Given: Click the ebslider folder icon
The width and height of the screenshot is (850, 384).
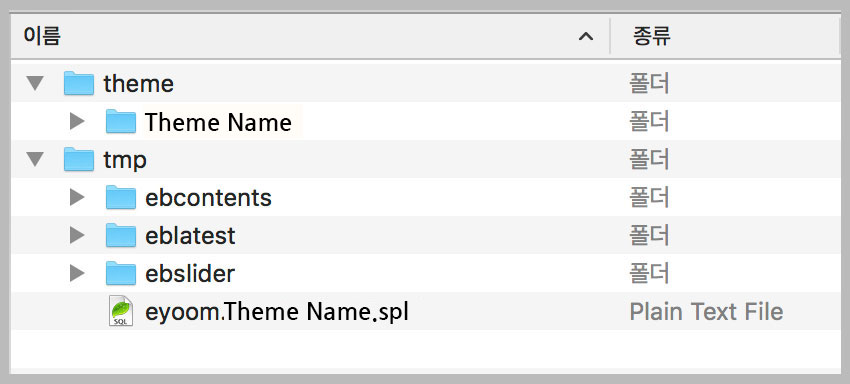Looking at the screenshot, I should [x=120, y=273].
